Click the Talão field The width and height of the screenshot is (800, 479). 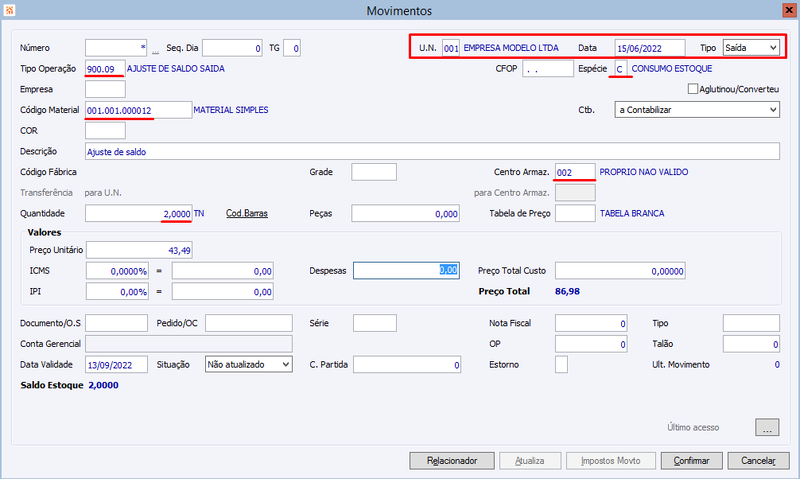751,344
